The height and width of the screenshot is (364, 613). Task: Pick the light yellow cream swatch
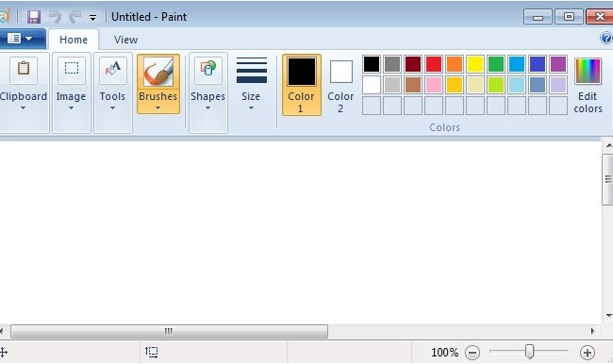[475, 85]
